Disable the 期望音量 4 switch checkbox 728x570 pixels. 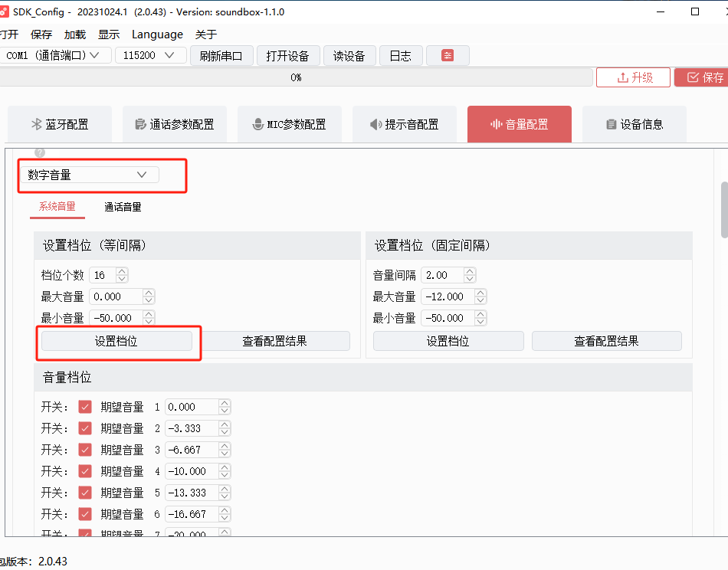pos(85,471)
